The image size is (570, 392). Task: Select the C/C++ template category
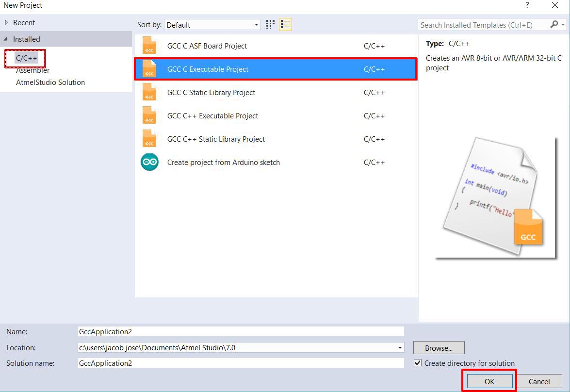tap(26, 58)
